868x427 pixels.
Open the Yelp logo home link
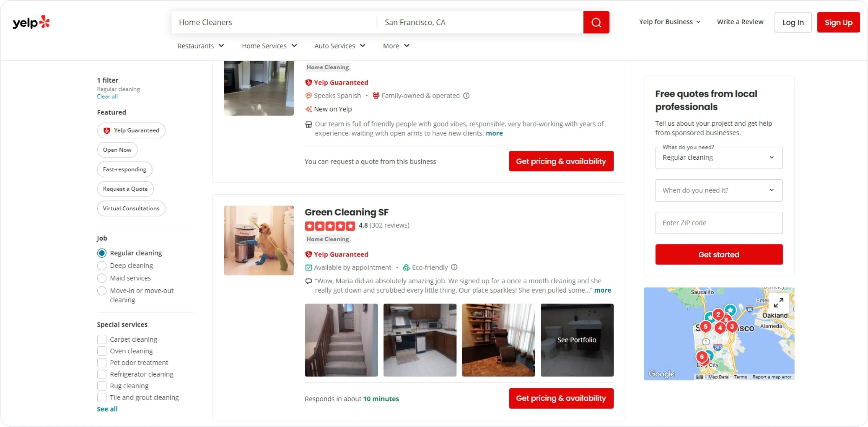[x=31, y=22]
